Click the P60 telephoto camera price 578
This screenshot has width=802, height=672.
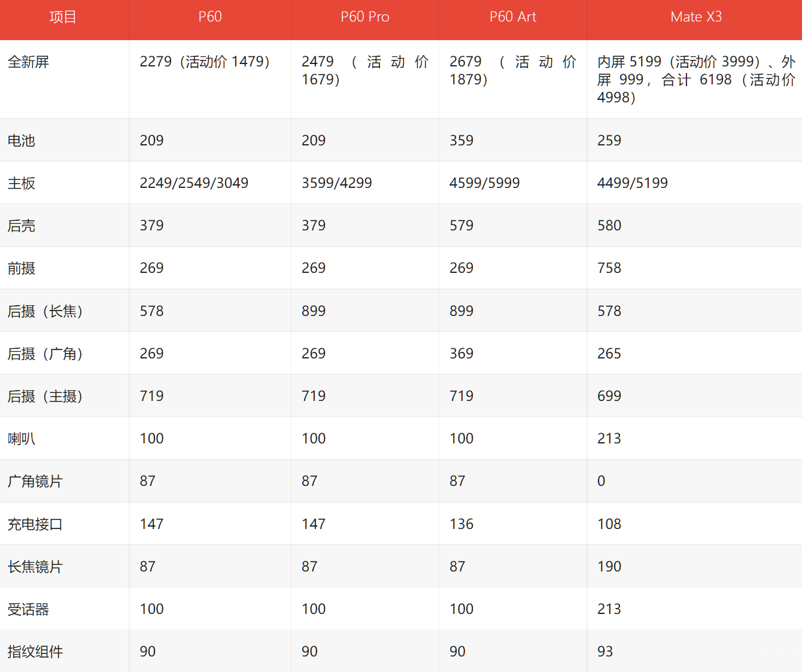(151, 311)
